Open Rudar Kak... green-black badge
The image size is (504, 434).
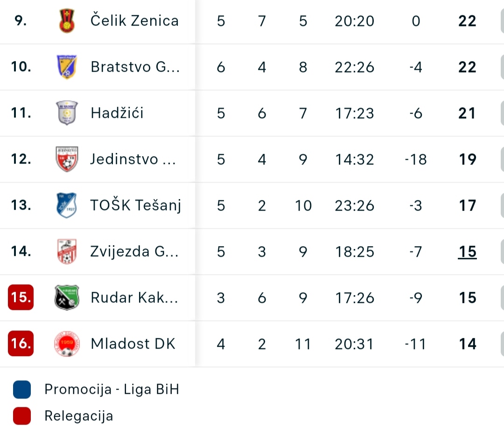tap(67, 297)
